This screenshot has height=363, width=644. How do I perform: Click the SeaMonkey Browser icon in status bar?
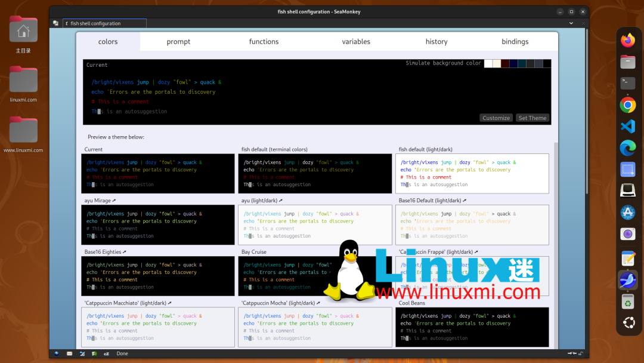pyautogui.click(x=57, y=353)
